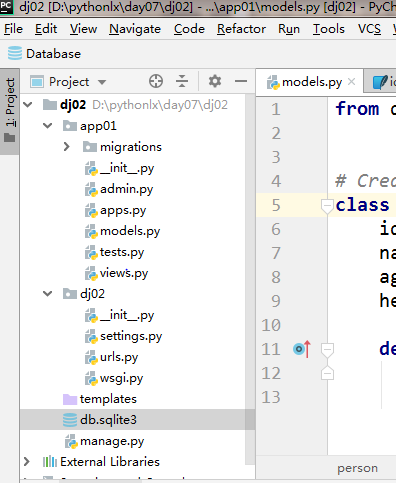
Task: Select apps.py in the project tree
Action: coord(123,210)
